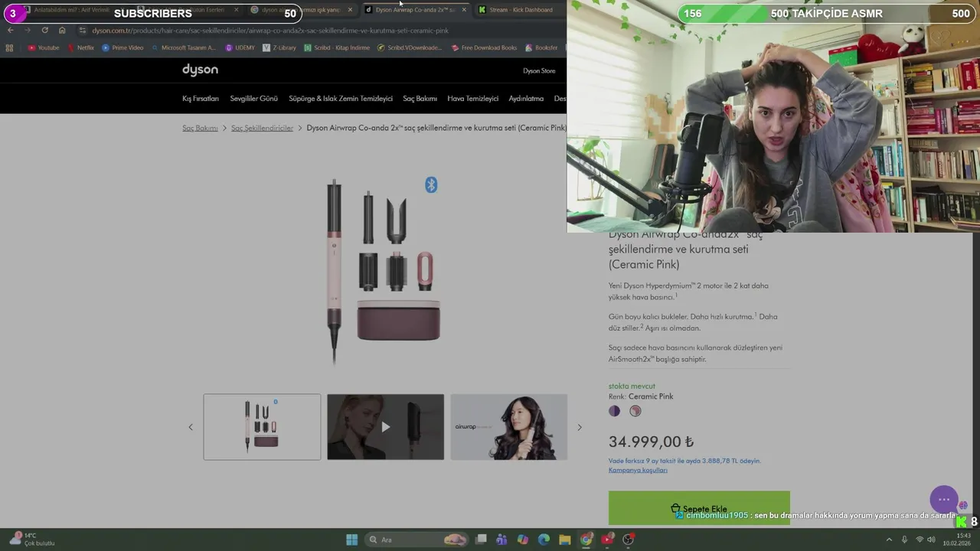
Task: Open Google Chrome from the taskbar
Action: (x=586, y=540)
